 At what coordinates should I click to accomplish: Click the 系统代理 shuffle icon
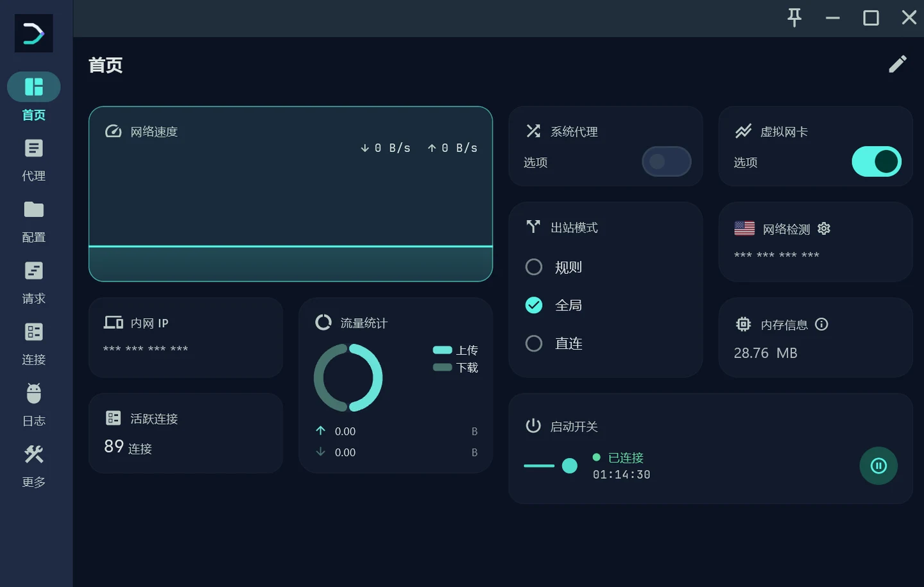coord(533,131)
